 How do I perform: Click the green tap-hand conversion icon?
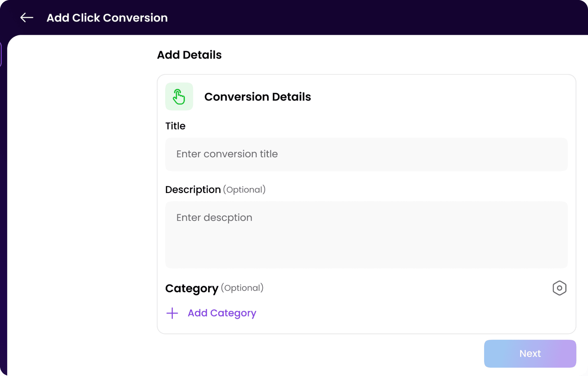coord(179,97)
